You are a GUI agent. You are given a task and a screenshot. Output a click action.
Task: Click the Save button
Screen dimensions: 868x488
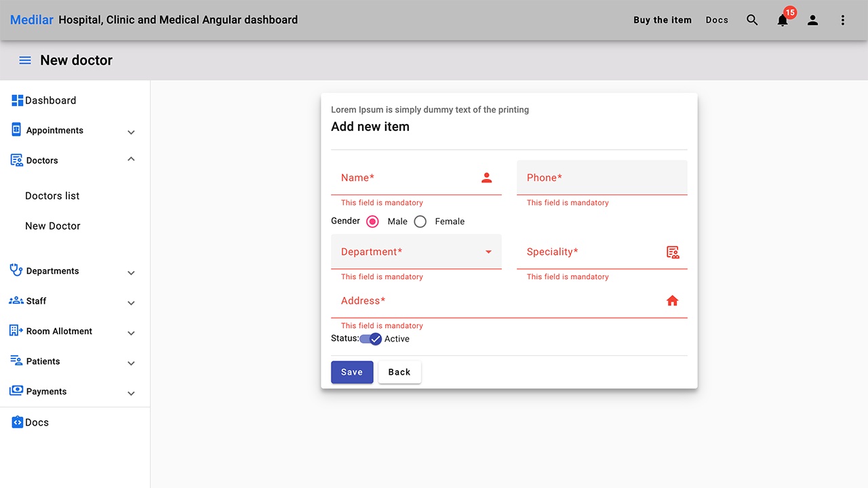(x=351, y=371)
